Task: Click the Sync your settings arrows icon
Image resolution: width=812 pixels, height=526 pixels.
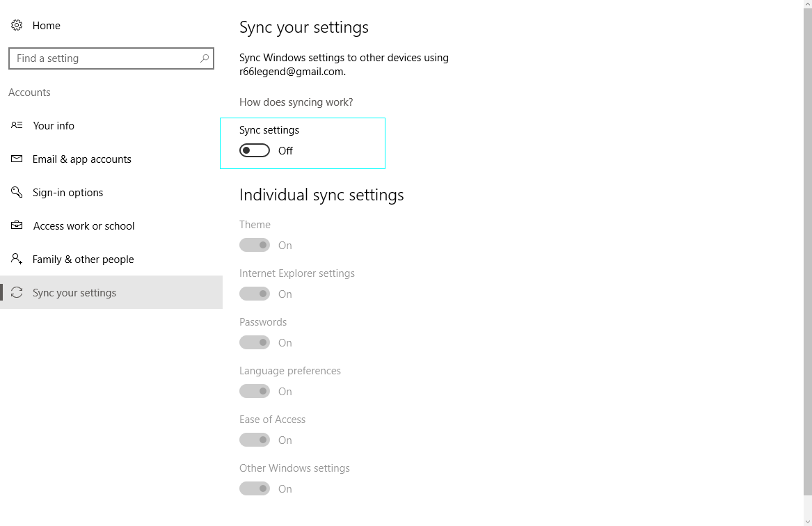Action: tap(17, 292)
